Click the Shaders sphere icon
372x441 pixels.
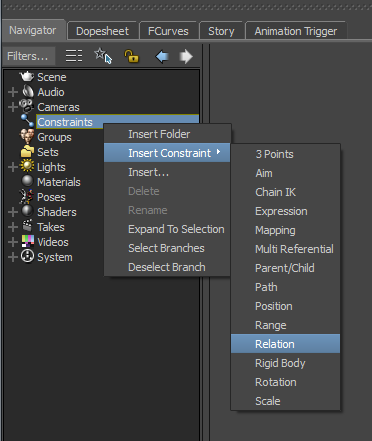pyautogui.click(x=27, y=211)
